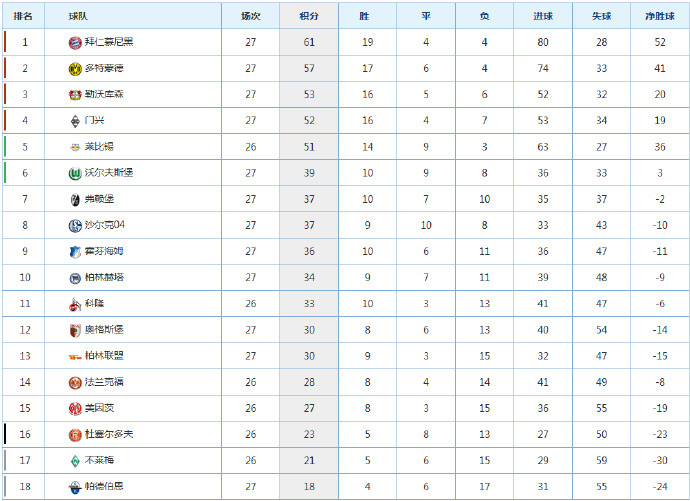Click the Schalke 04 (沙尔克04) blue crest
Image resolution: width=690 pixels, height=501 pixels.
(75, 225)
